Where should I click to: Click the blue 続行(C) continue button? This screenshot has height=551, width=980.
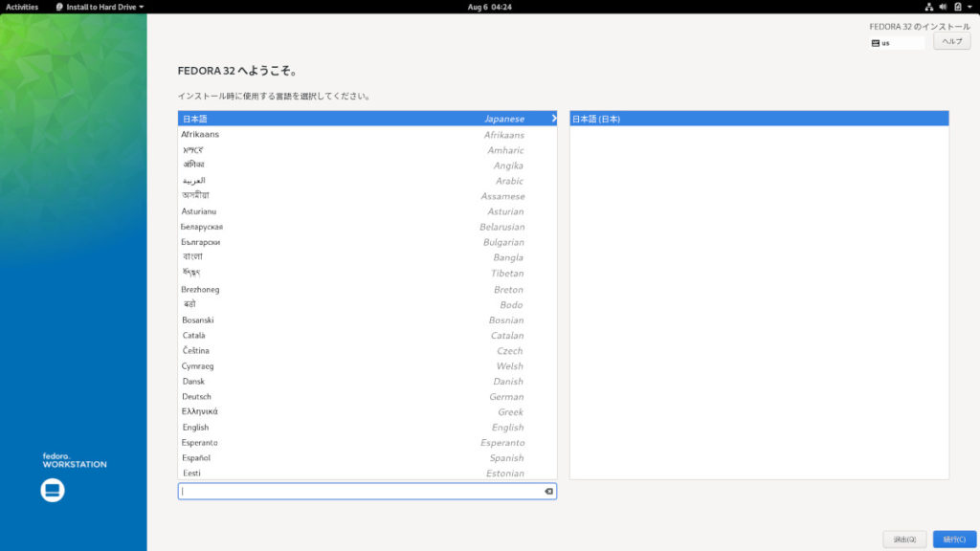(954, 540)
